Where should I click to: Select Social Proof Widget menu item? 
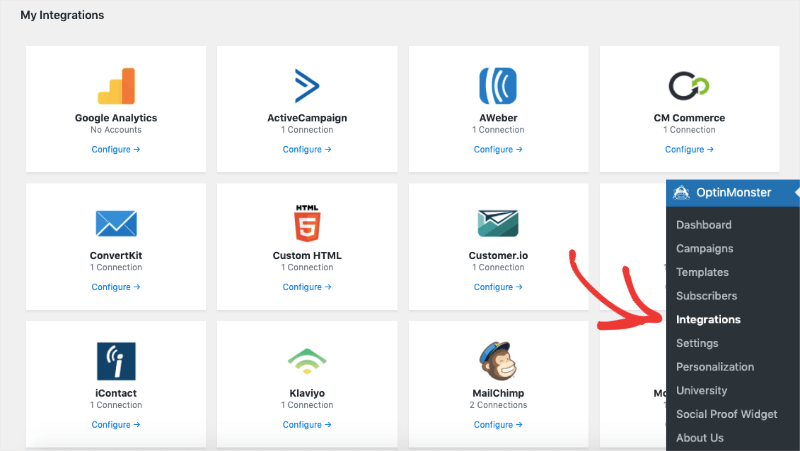(727, 414)
